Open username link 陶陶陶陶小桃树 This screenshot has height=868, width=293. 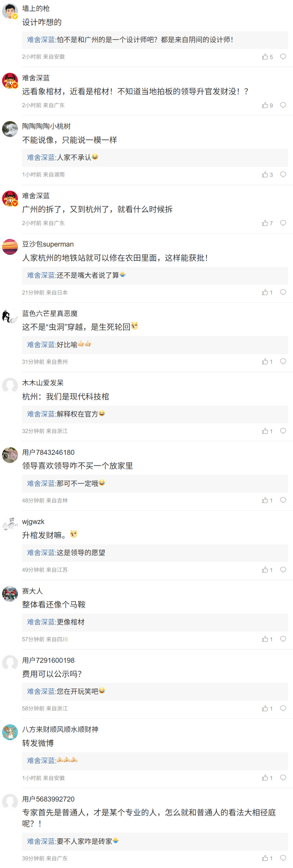(46, 126)
